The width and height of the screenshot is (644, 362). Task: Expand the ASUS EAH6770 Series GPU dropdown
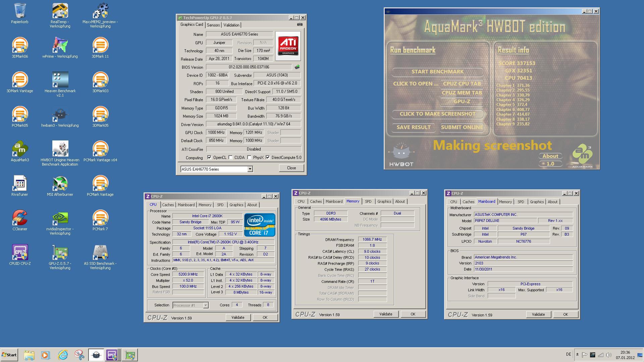[250, 169]
